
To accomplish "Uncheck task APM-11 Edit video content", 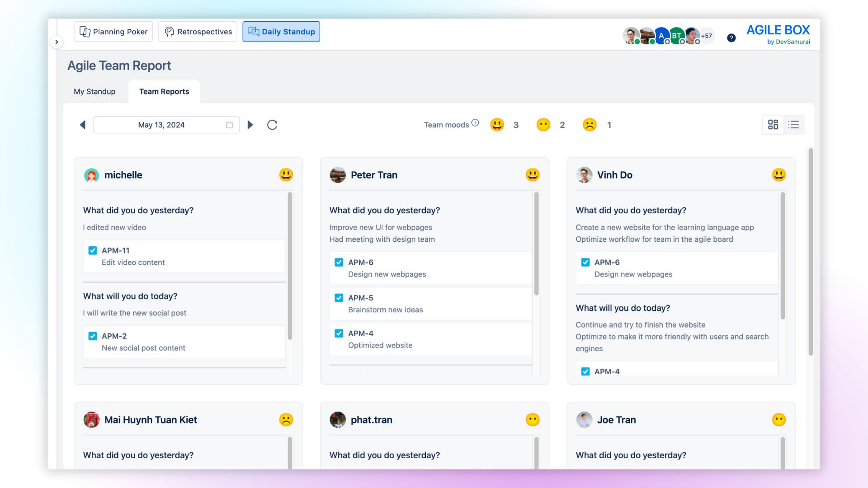I will [x=93, y=250].
